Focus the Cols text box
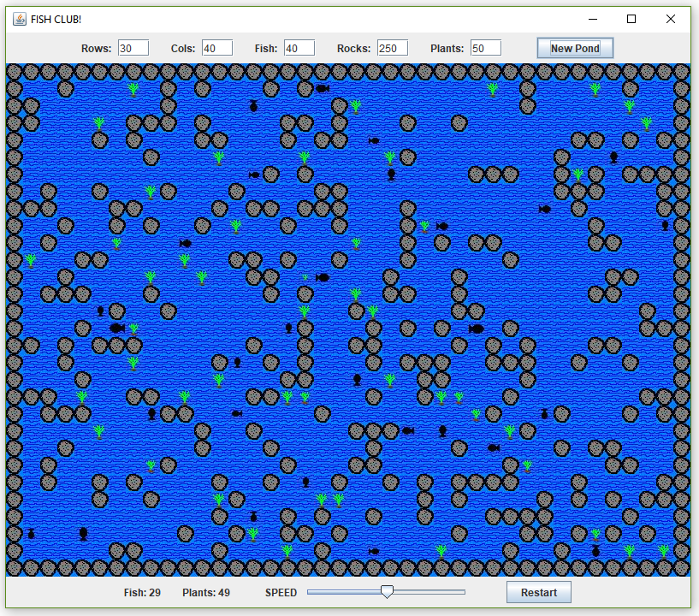This screenshot has height=616, width=699. coord(216,48)
